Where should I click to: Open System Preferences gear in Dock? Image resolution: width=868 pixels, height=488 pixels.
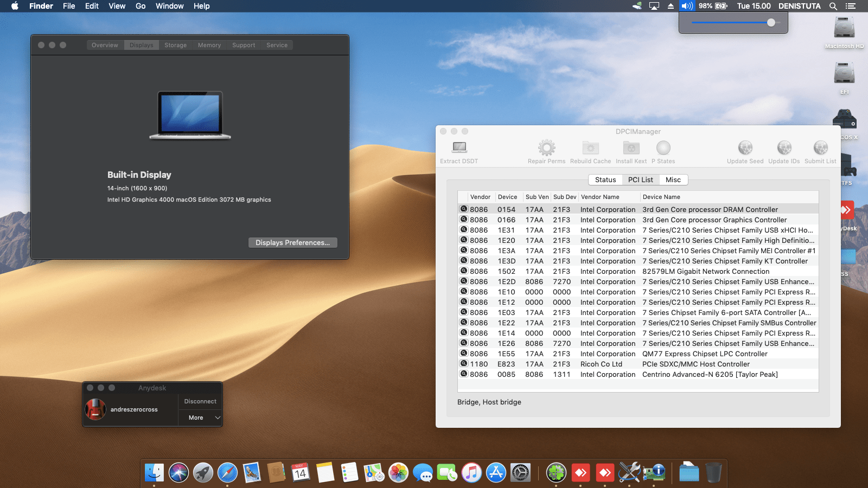[x=520, y=473]
